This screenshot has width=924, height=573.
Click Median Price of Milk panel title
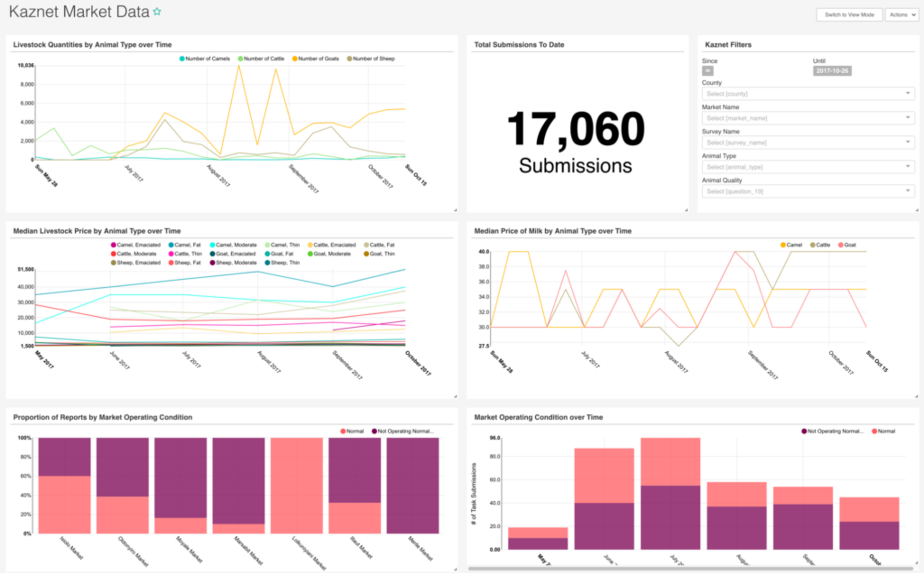click(x=553, y=231)
